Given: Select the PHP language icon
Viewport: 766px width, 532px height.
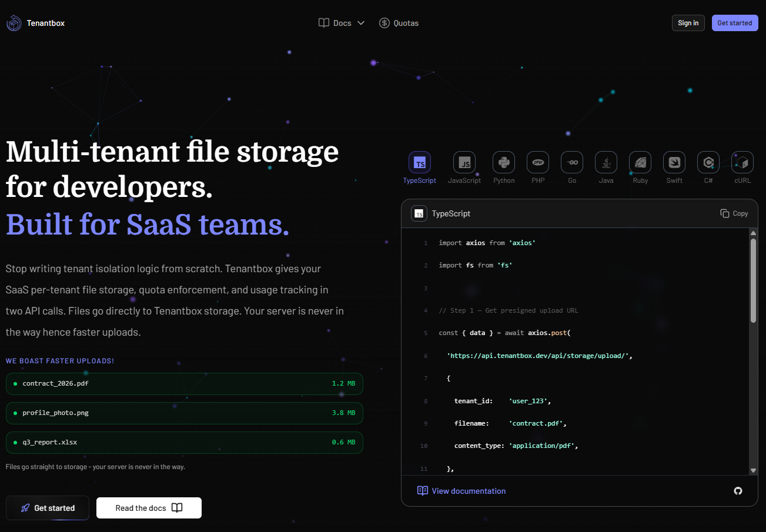Looking at the screenshot, I should pos(538,162).
